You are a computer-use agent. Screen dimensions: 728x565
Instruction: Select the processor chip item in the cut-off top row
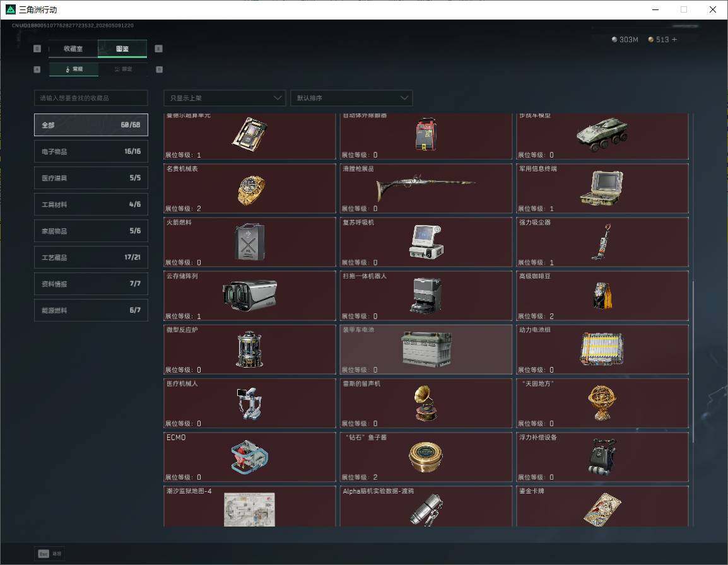250,135
